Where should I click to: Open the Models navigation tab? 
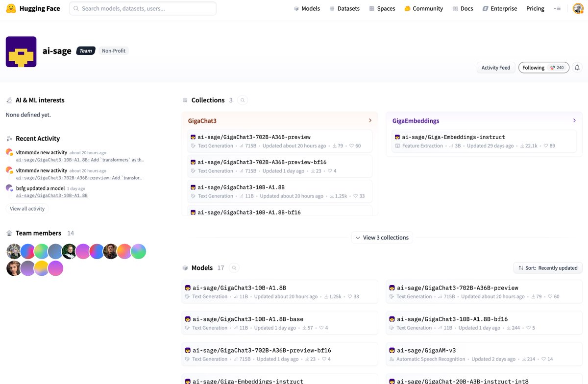pyautogui.click(x=307, y=8)
